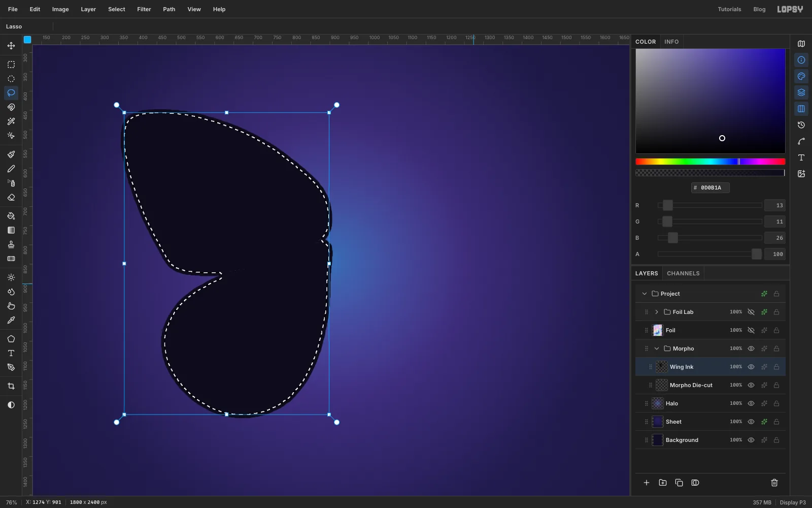The width and height of the screenshot is (812, 508).
Task: Open the File menu
Action: point(13,9)
